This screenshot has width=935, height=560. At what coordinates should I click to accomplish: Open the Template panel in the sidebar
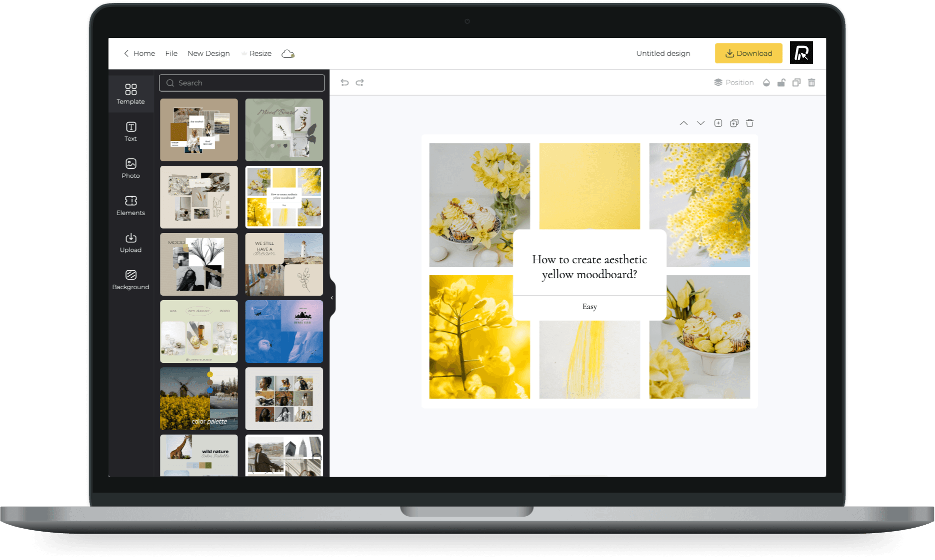point(131,94)
